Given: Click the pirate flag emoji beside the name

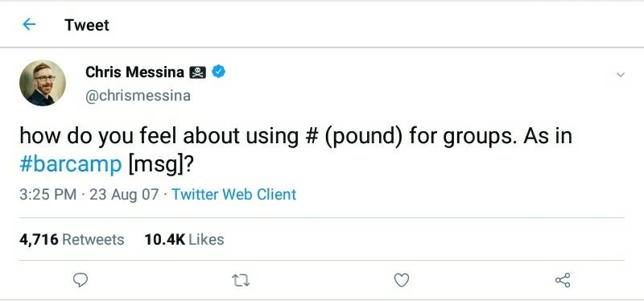Looking at the screenshot, I should (197, 72).
